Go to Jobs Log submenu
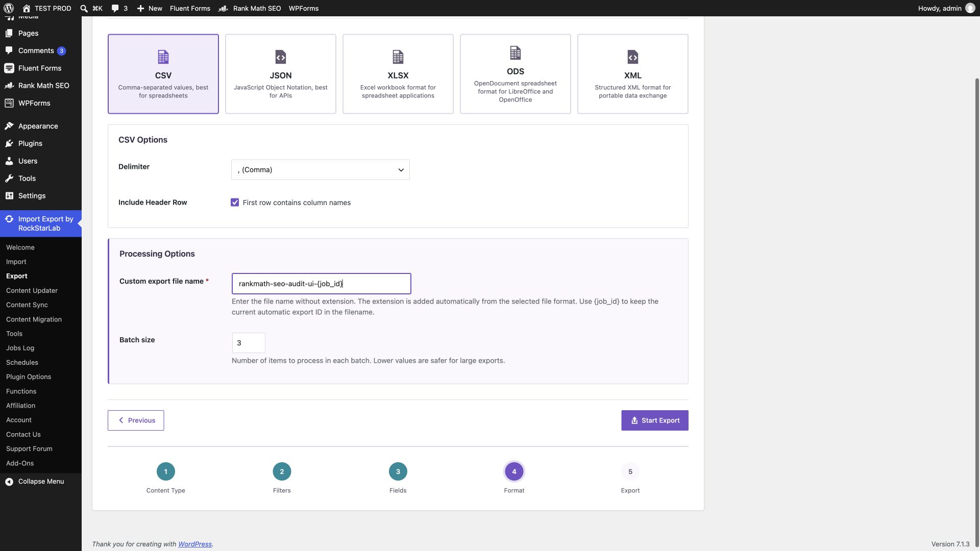The image size is (980, 551). click(x=20, y=348)
